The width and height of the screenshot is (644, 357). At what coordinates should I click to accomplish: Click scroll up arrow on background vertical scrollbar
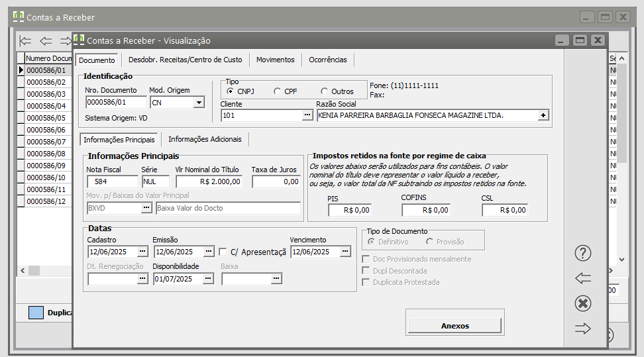622,58
